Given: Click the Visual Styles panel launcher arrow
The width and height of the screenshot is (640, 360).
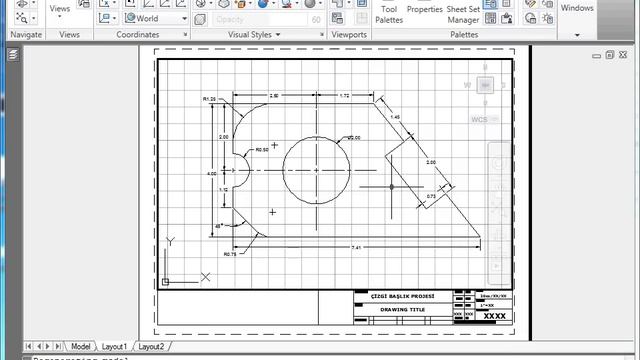Looking at the screenshot, I should (x=322, y=35).
